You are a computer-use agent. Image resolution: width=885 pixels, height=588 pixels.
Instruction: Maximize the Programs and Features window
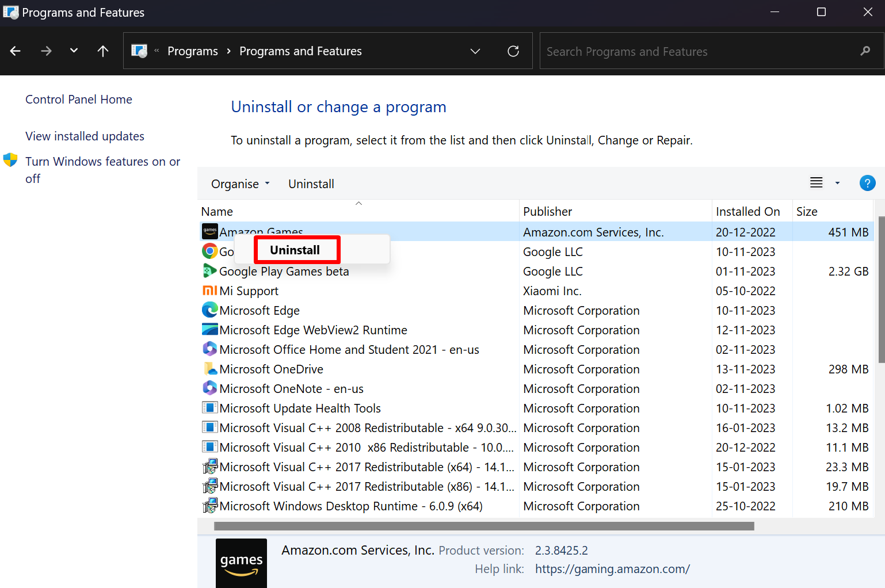click(822, 12)
